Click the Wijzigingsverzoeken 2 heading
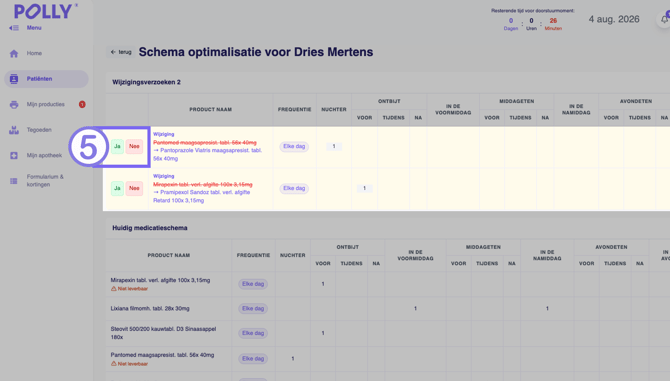 146,82
